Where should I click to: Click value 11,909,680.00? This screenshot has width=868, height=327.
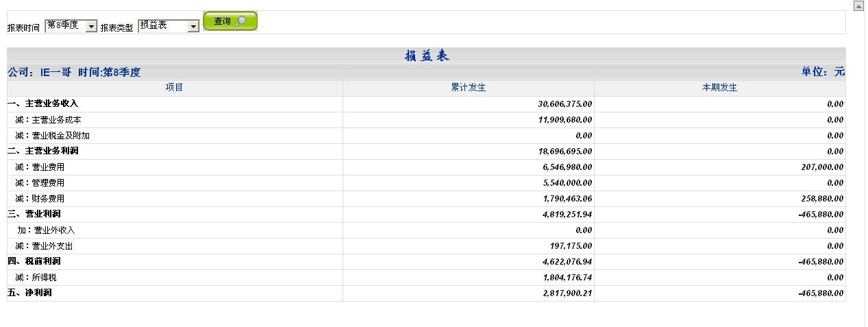coord(565,120)
